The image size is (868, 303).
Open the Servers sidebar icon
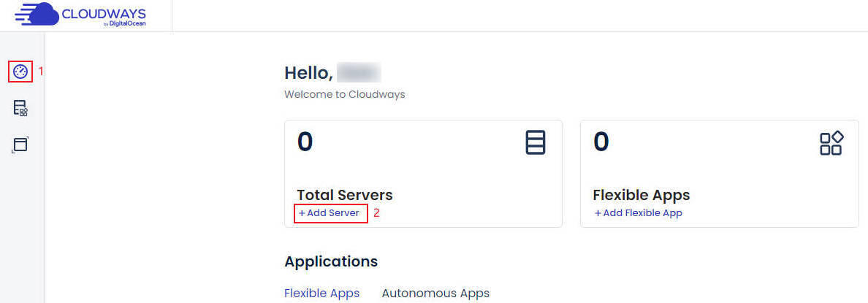(x=20, y=108)
